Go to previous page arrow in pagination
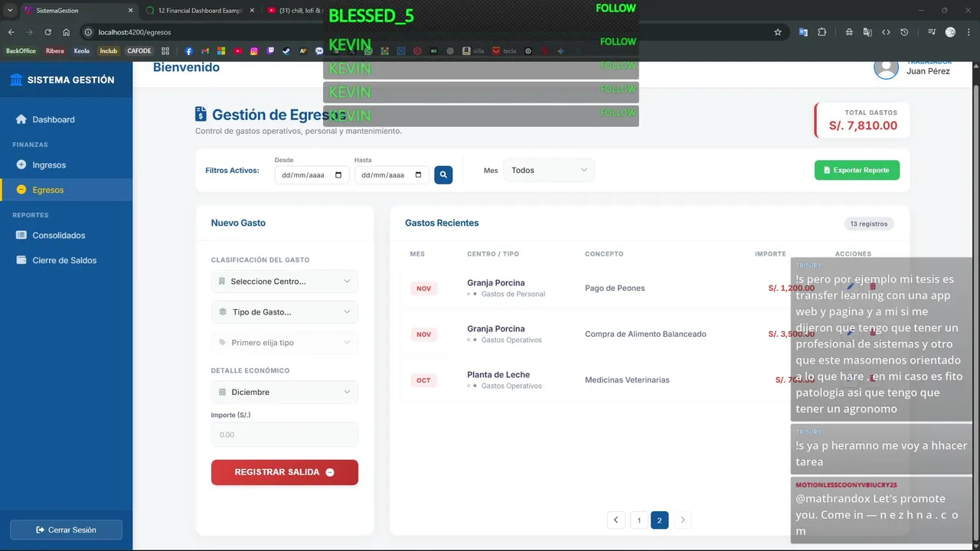Viewport: 980px width, 551px height. [x=616, y=520]
